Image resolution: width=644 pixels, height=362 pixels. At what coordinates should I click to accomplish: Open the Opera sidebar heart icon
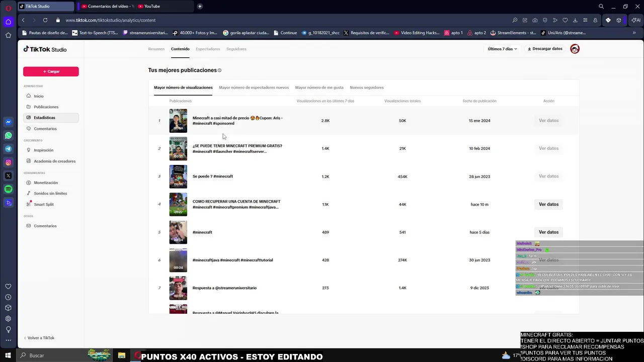click(8, 287)
